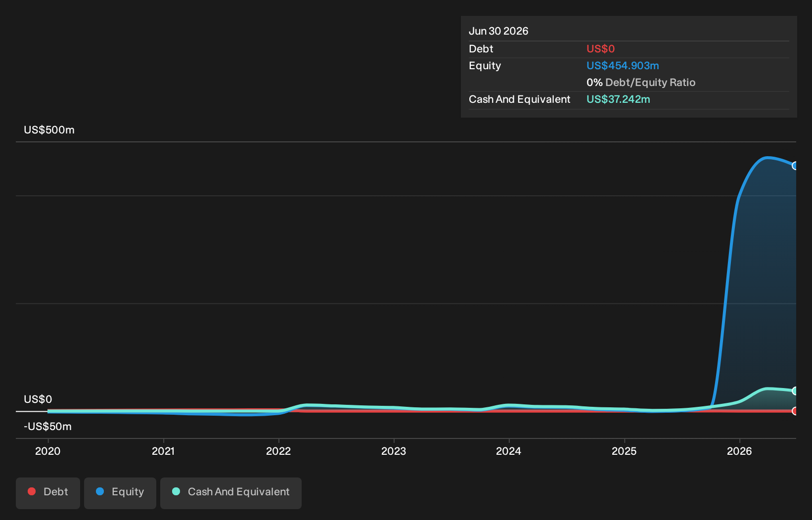Screen dimensions: 812x520
Task: Click the US$500m y-axis label
Action: click(49, 130)
